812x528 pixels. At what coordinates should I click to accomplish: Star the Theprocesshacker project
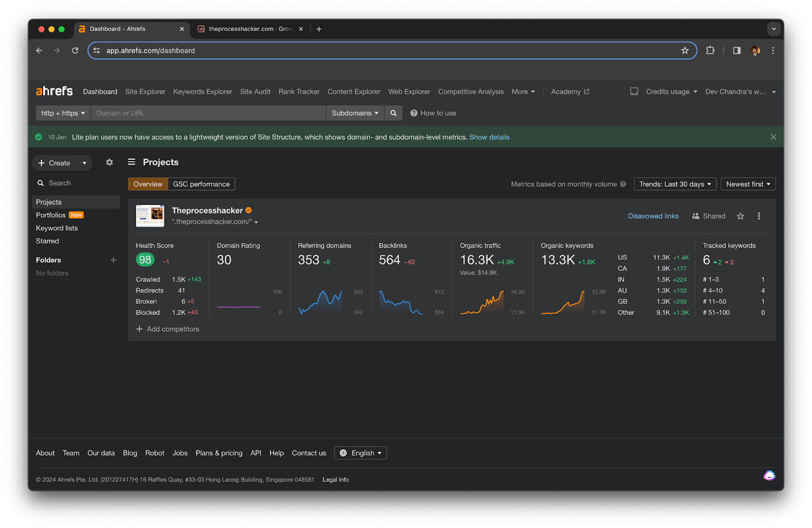point(740,216)
